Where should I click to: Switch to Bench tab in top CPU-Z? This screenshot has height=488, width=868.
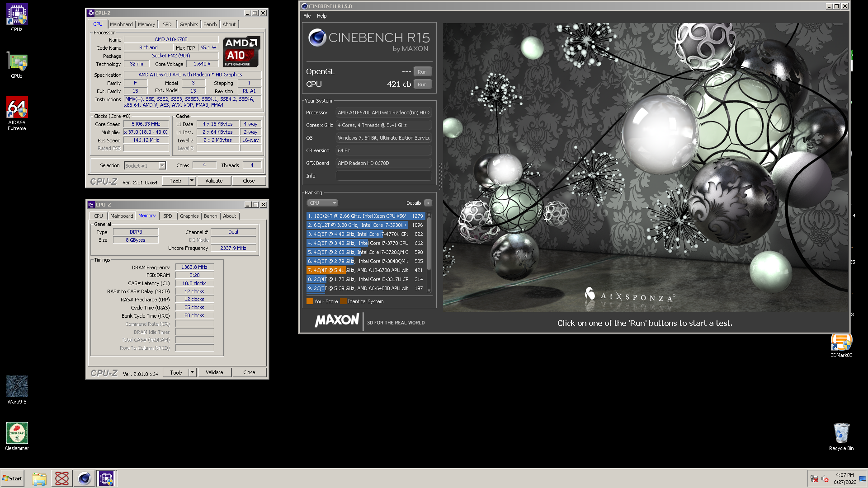(x=210, y=24)
